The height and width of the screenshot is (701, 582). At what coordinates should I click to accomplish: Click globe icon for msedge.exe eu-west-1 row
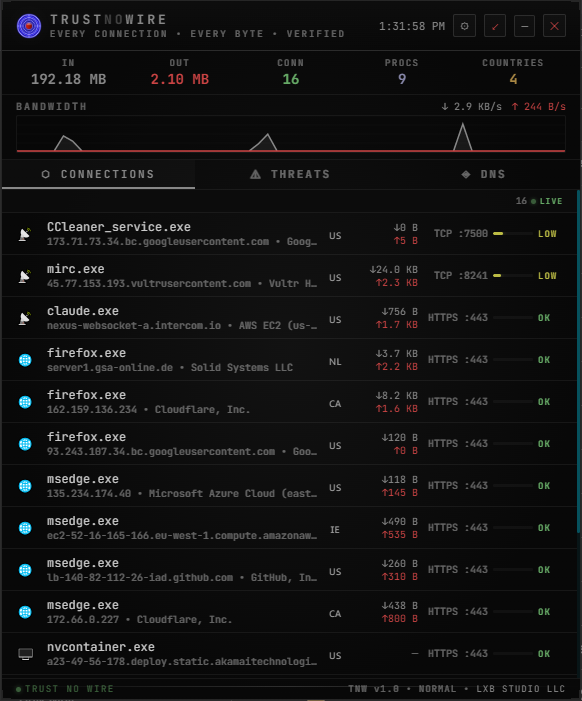[25, 528]
